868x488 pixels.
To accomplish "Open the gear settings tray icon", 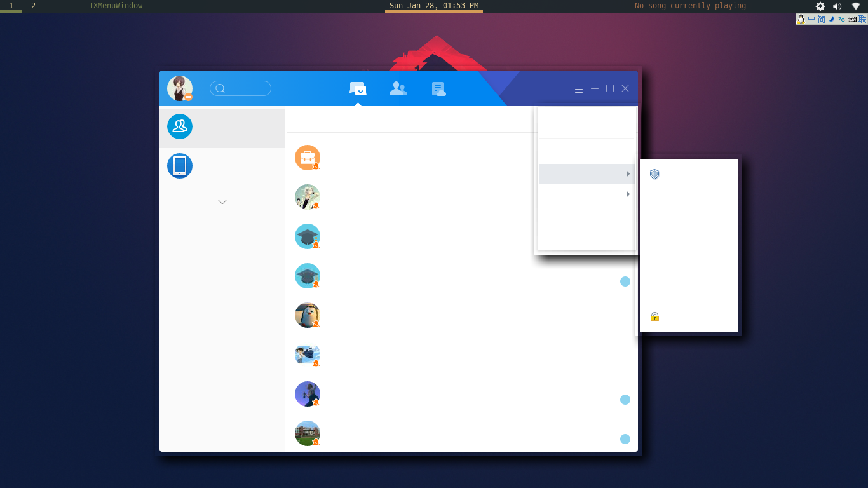I will pos(820,6).
